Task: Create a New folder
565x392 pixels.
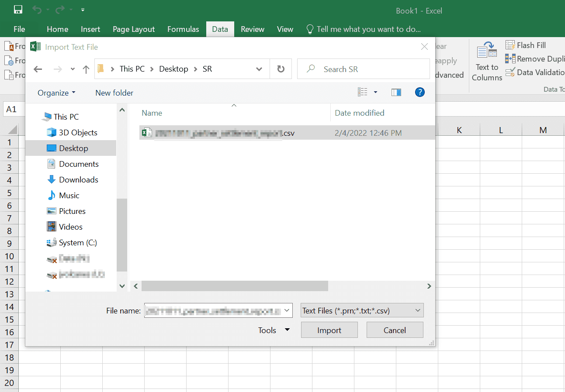Action: [x=114, y=93]
